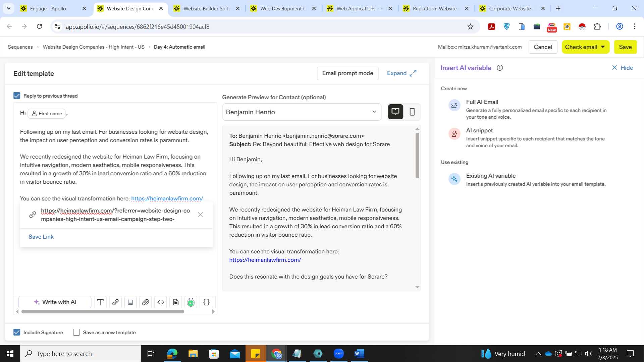The height and width of the screenshot is (362, 644).
Task: Open the blue shield extension icon
Action: click(506, 26)
